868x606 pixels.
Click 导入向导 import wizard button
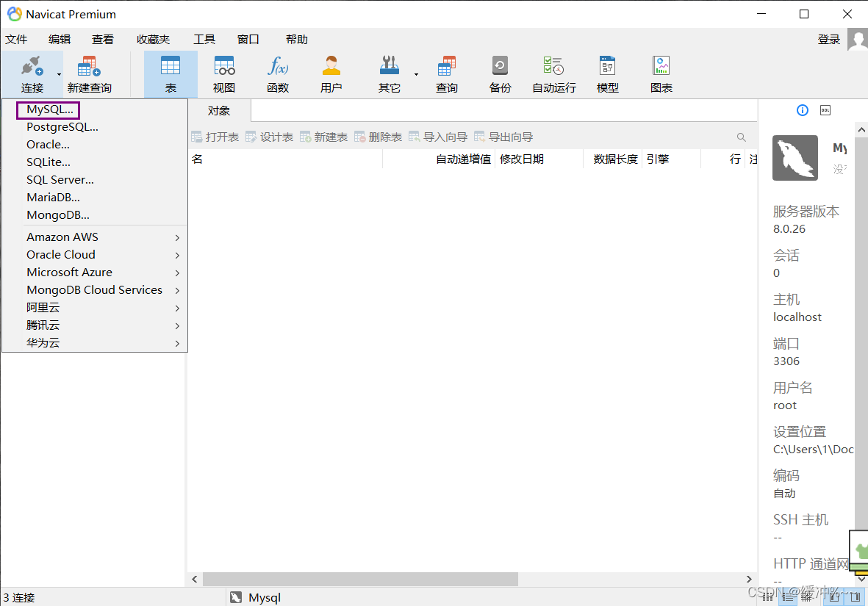(438, 137)
